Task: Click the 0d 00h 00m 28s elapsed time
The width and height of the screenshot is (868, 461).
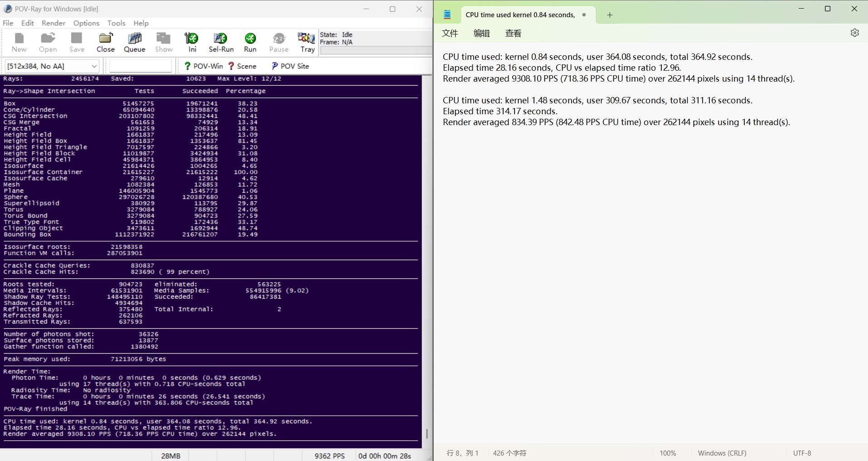Action: point(384,456)
